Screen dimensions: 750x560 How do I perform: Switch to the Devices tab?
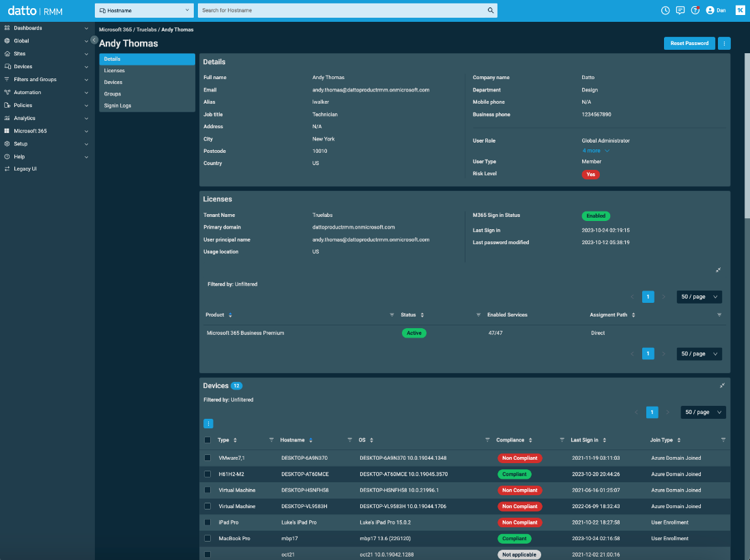(x=147, y=83)
